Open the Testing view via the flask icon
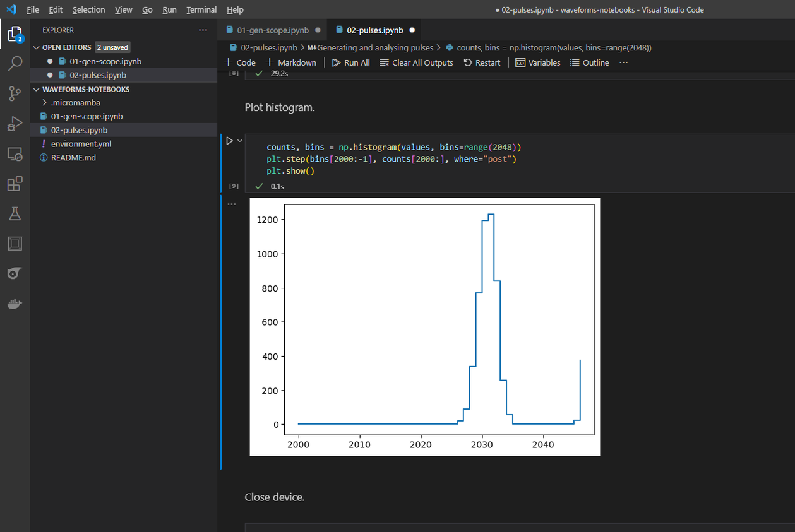Viewport: 795px width, 532px height. pos(14,213)
